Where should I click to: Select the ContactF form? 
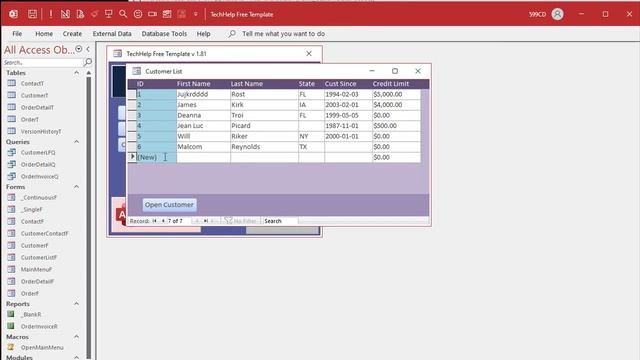click(x=32, y=221)
